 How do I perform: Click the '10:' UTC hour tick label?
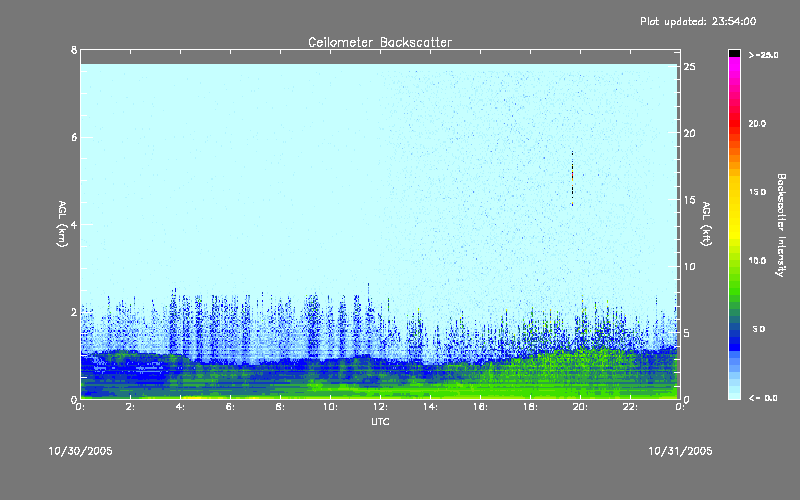(331, 407)
